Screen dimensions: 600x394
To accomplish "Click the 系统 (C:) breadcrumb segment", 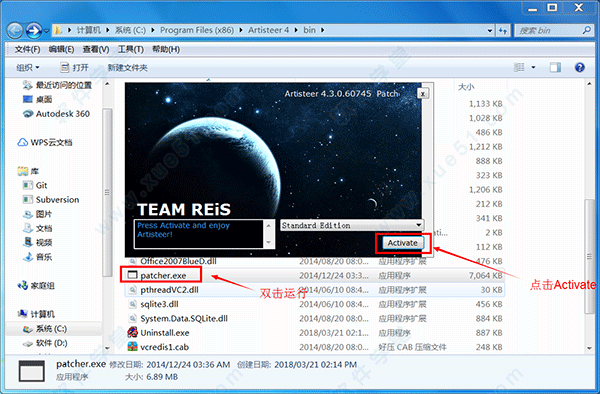I will [130, 30].
